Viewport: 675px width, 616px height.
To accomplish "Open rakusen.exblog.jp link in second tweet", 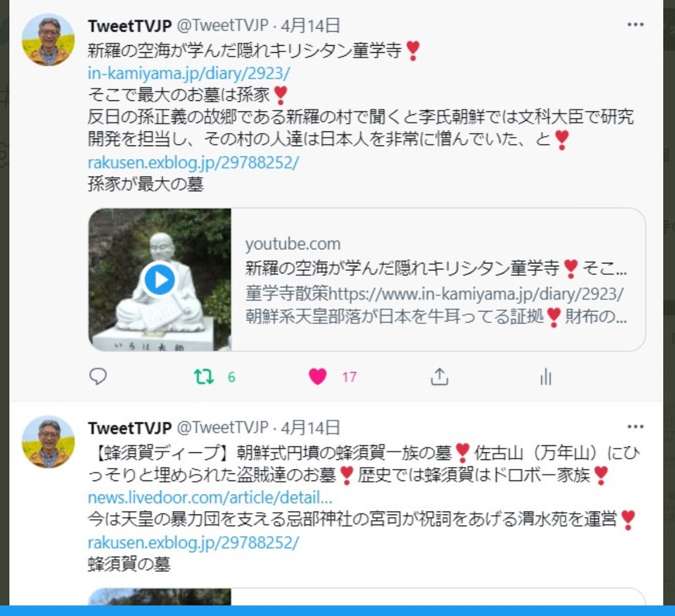I will pyautogui.click(x=193, y=542).
